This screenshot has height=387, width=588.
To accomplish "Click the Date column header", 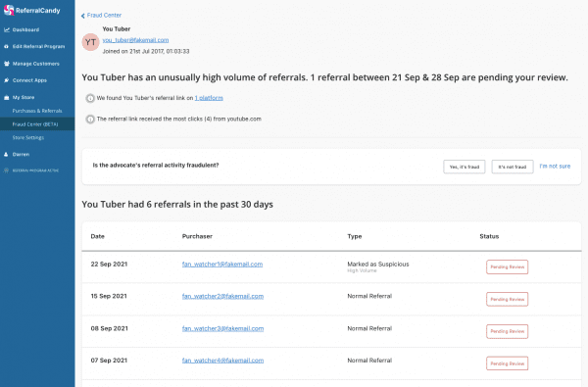I will tap(97, 236).
